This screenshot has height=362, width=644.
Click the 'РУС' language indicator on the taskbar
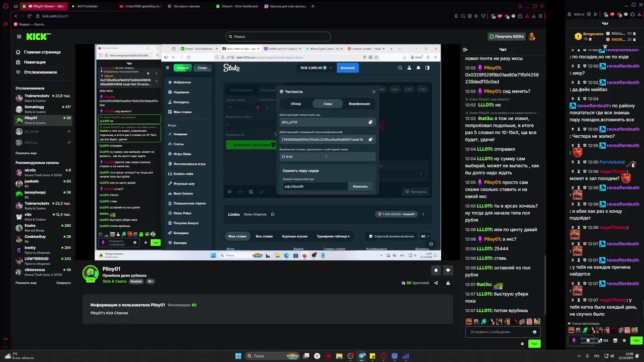coord(597,356)
